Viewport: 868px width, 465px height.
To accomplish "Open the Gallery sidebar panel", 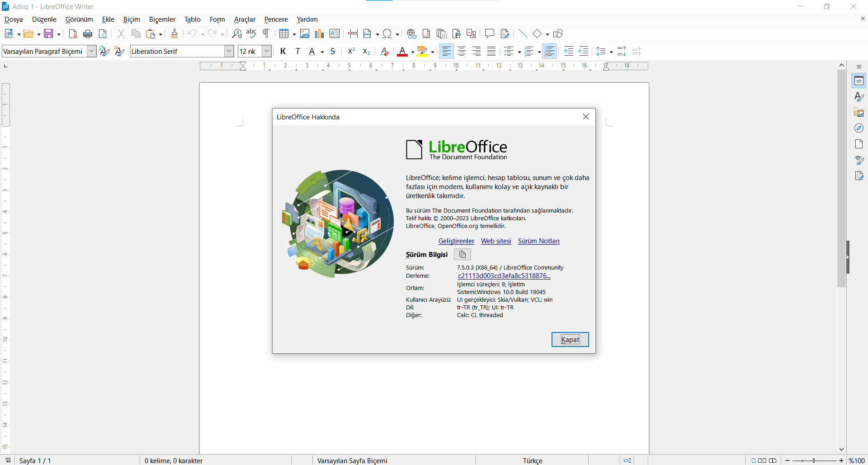I will (859, 113).
